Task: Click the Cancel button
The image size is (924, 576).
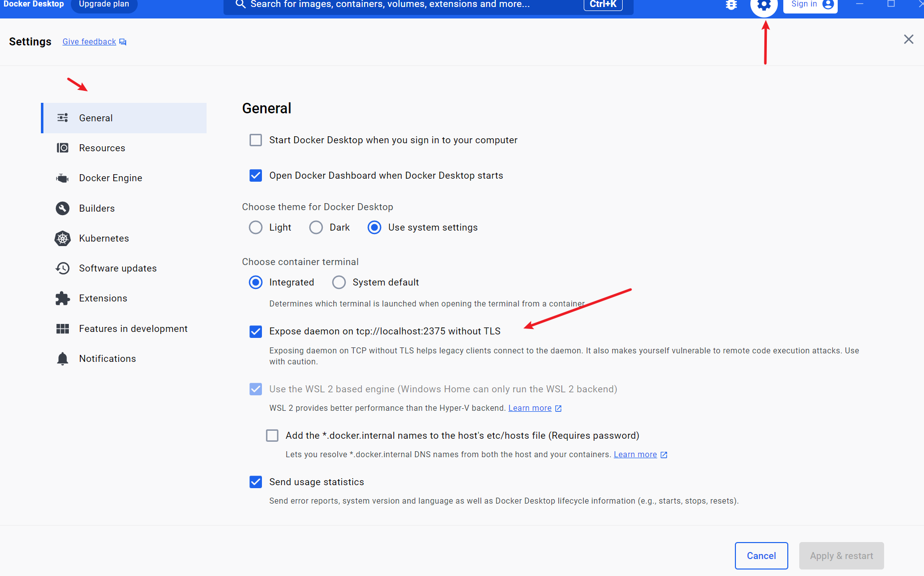Action: 761,556
